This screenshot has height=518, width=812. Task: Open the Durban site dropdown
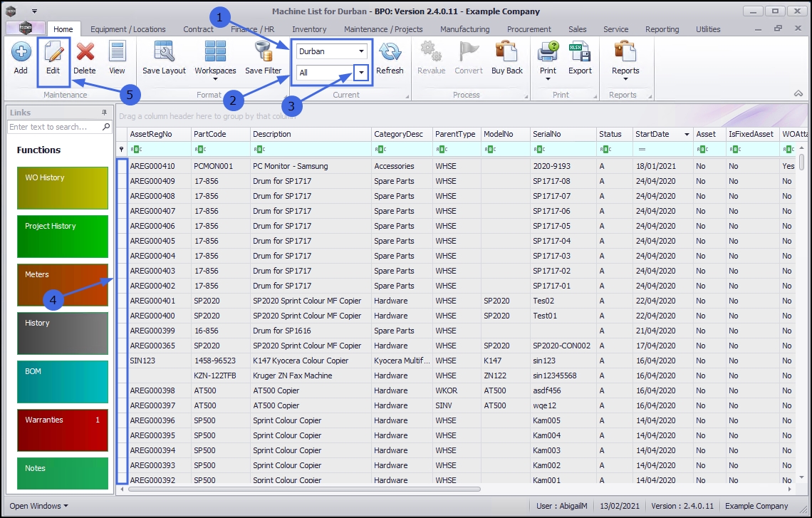(362, 51)
